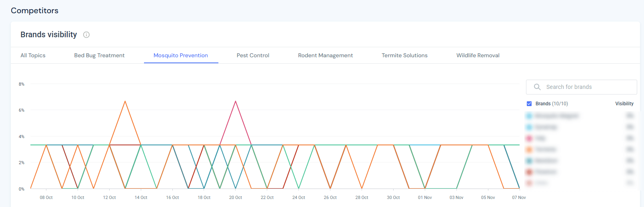Click the orange line peak near 13 Oct

125,101
